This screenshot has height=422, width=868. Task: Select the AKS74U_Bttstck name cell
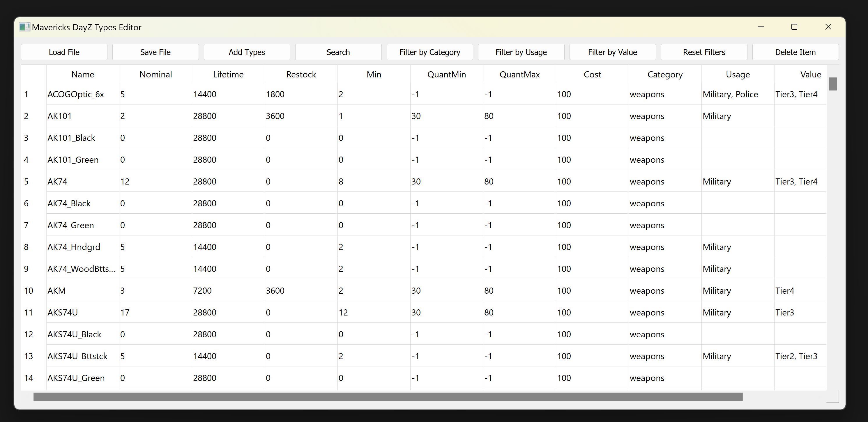pos(83,356)
